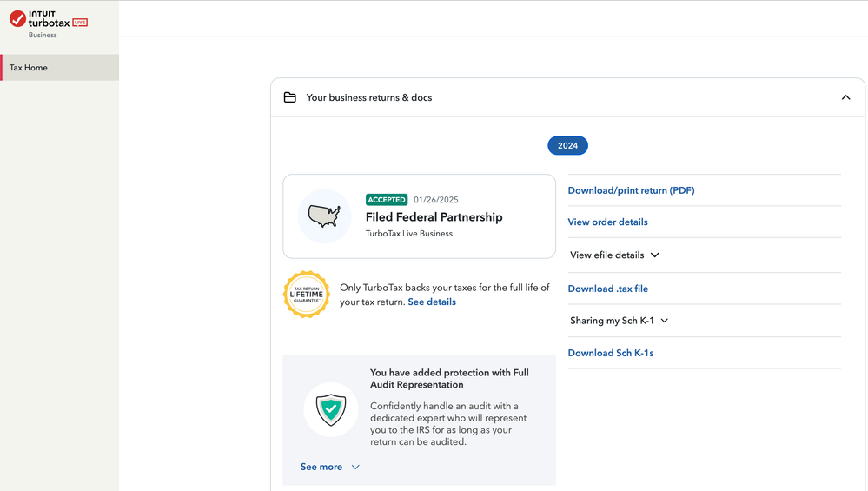Download/print return as PDF
The width and height of the screenshot is (868, 491).
coord(631,190)
